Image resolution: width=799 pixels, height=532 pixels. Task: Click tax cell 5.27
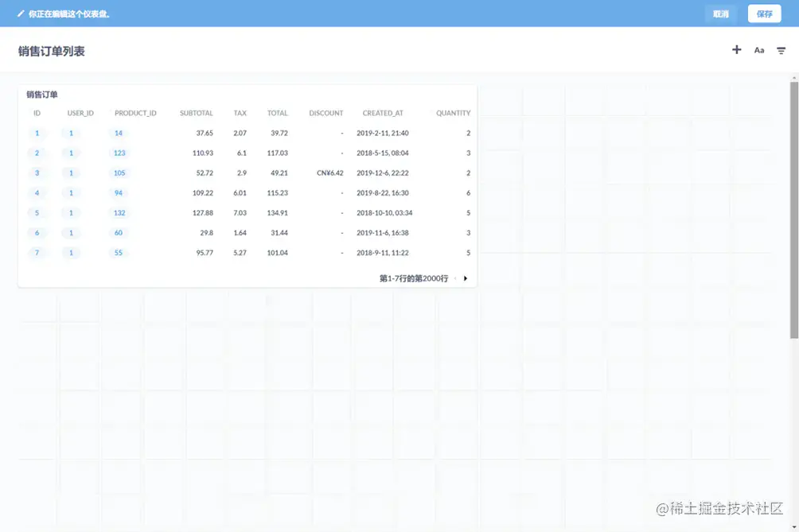(240, 253)
